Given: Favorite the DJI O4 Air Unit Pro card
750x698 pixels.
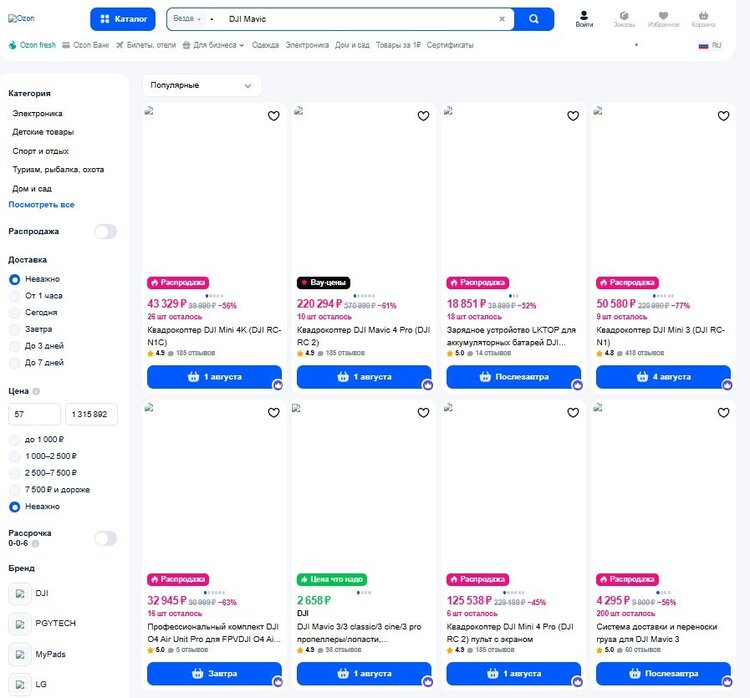Looking at the screenshot, I should (274, 412).
